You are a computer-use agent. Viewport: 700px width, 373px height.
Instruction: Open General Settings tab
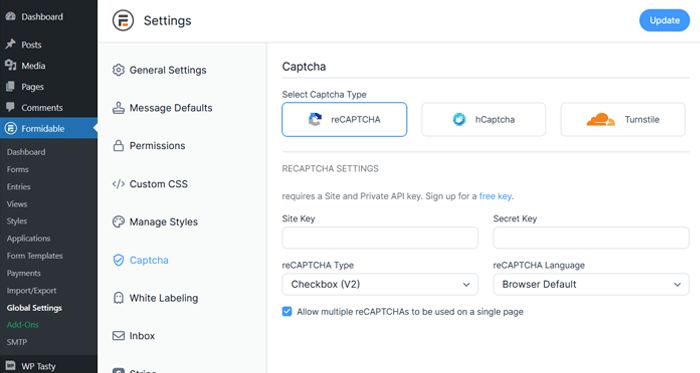click(159, 70)
